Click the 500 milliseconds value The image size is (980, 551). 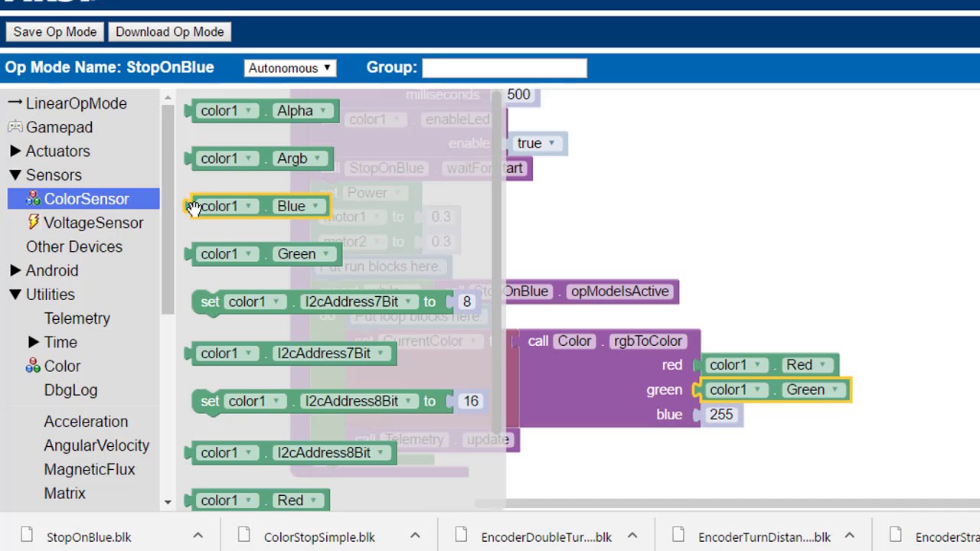pyautogui.click(x=518, y=95)
